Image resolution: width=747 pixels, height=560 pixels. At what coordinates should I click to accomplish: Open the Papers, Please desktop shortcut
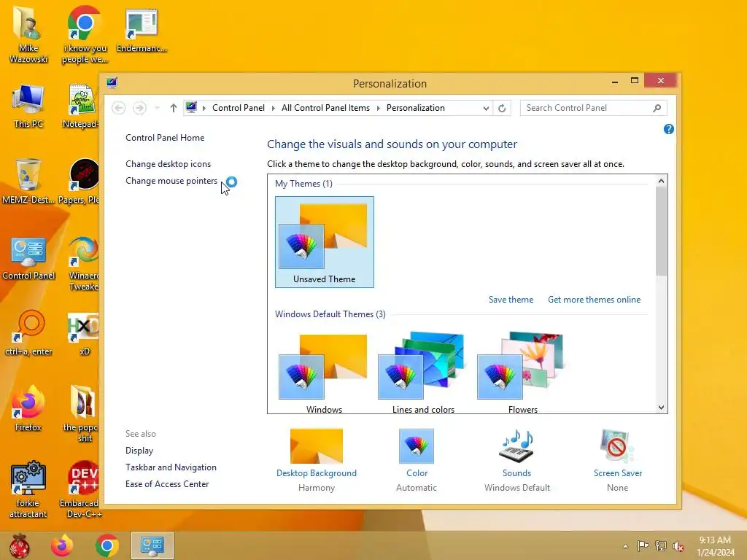[80, 182]
